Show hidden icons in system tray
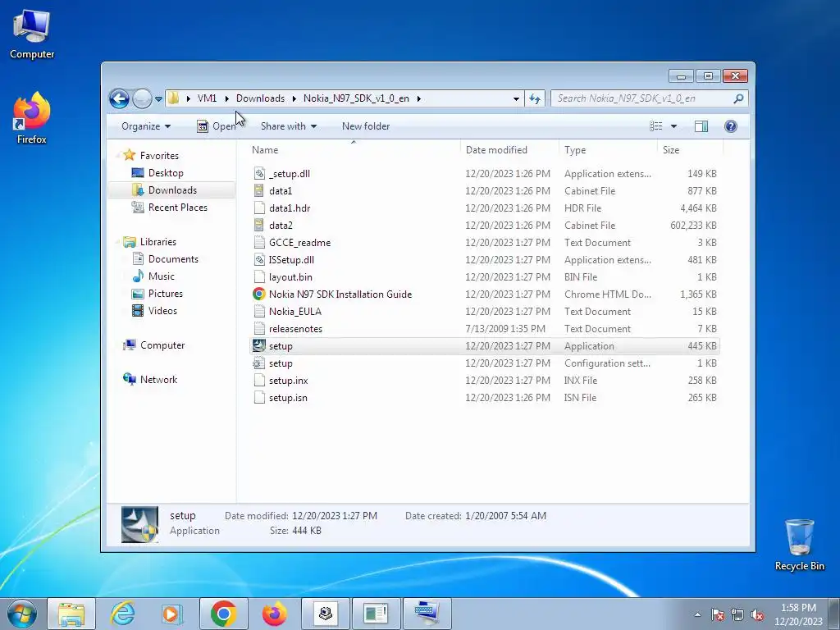840x630 pixels. click(697, 614)
